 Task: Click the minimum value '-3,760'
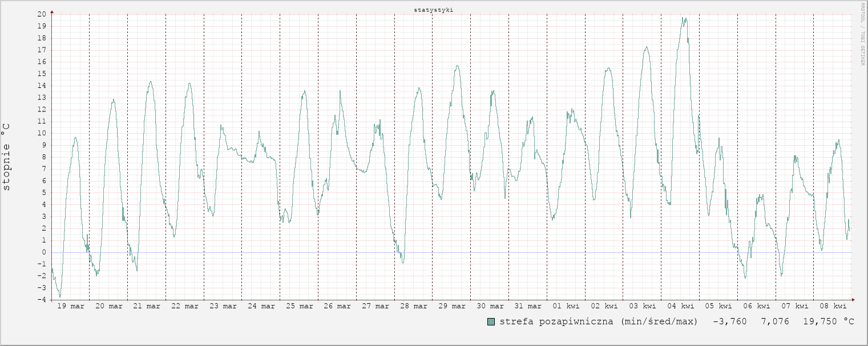730,321
